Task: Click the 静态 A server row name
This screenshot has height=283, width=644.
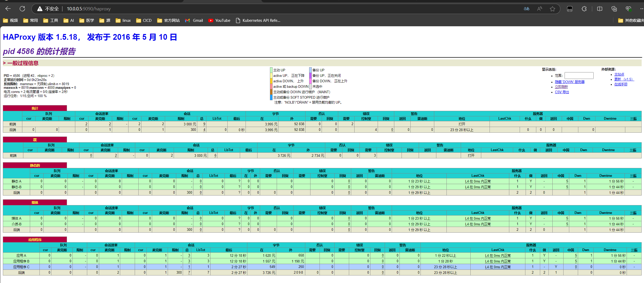Action: tap(17, 181)
